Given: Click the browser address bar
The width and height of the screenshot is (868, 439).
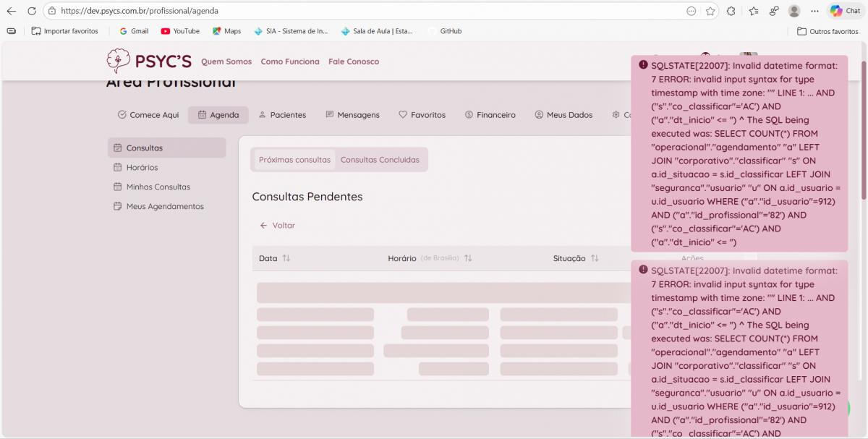Looking at the screenshot, I should coord(362,11).
